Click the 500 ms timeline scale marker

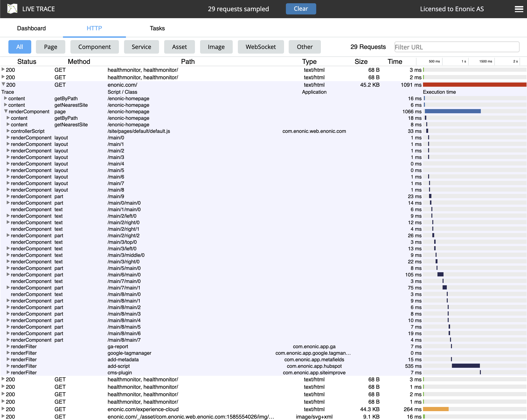(x=434, y=62)
